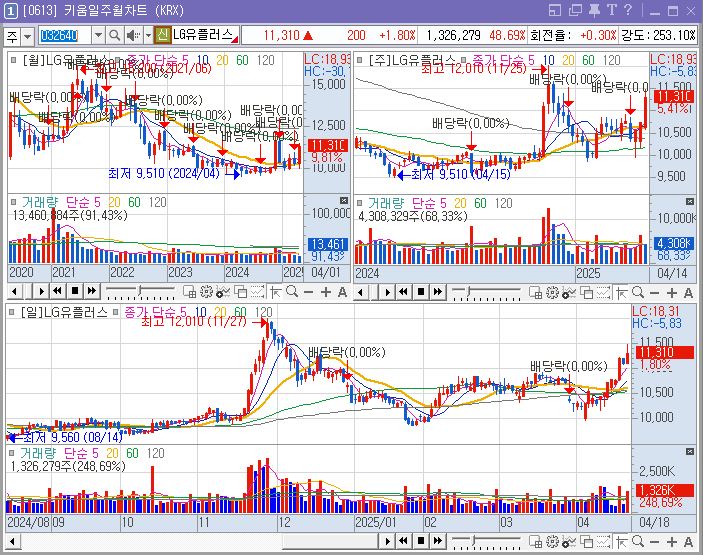The width and height of the screenshot is (703, 555).
Task: Click the duplicate window icon in title bar
Action: 575,10
